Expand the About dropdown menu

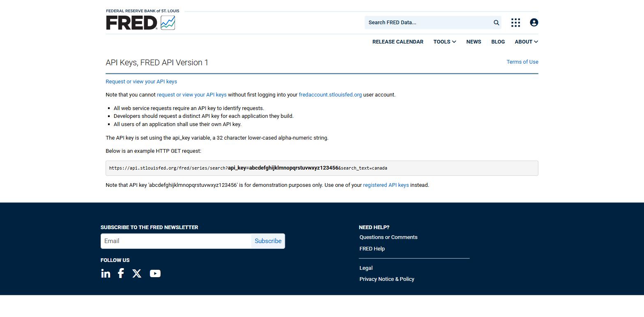pyautogui.click(x=526, y=42)
